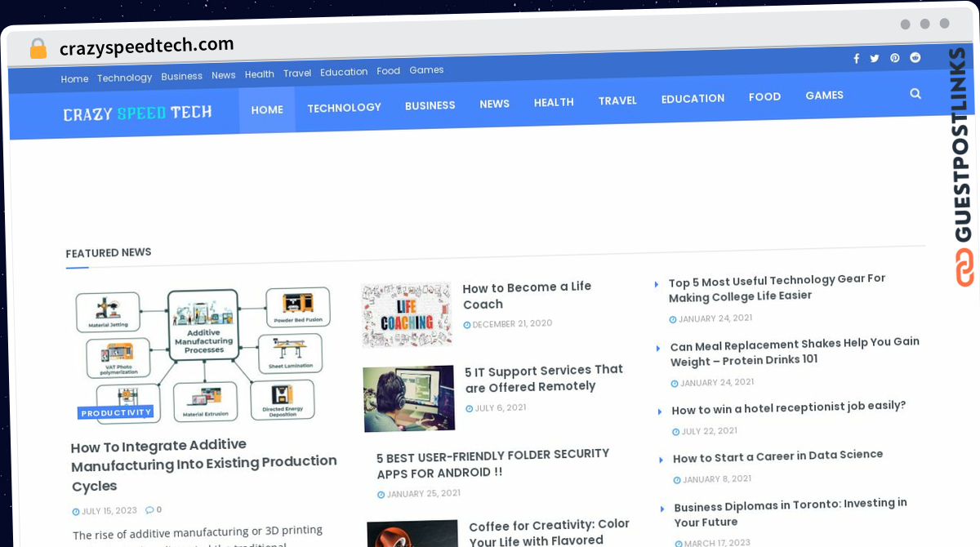Click the July 6, 2021 post date
Screen dimensions: 980x547
(500, 407)
